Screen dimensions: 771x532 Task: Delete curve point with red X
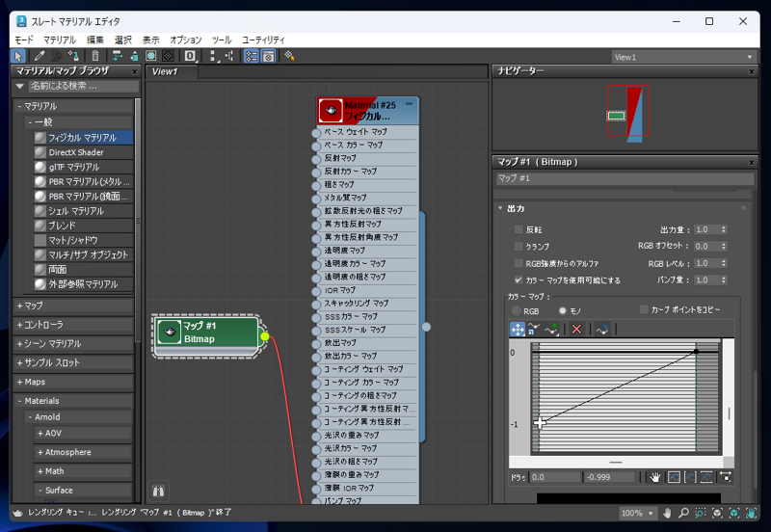point(576,329)
